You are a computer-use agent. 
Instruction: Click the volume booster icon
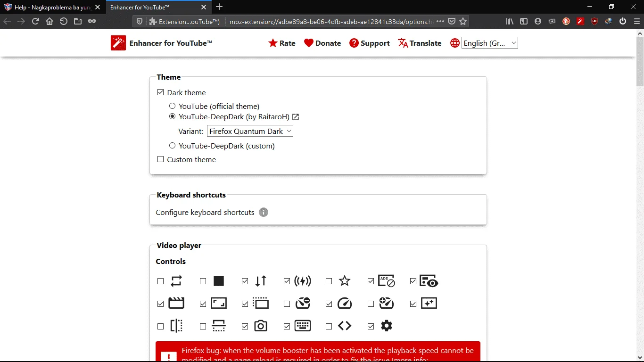coord(303,281)
